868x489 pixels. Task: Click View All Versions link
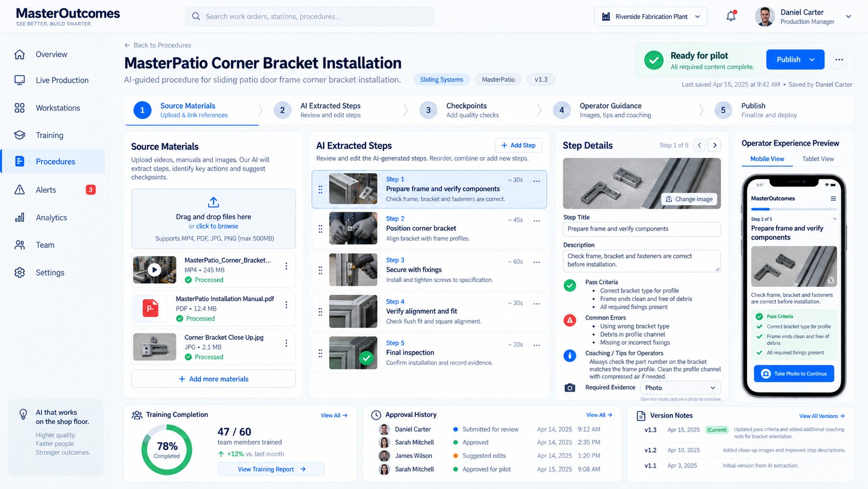point(822,416)
